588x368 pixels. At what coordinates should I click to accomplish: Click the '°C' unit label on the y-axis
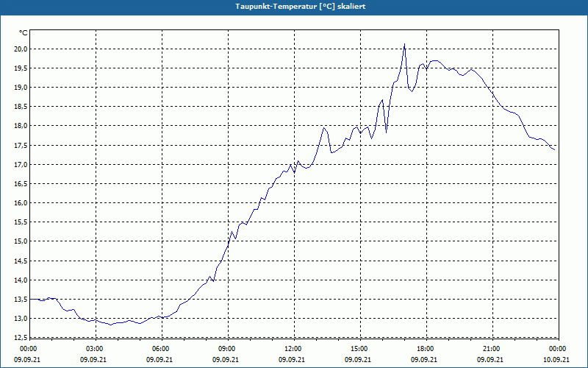click(x=24, y=33)
